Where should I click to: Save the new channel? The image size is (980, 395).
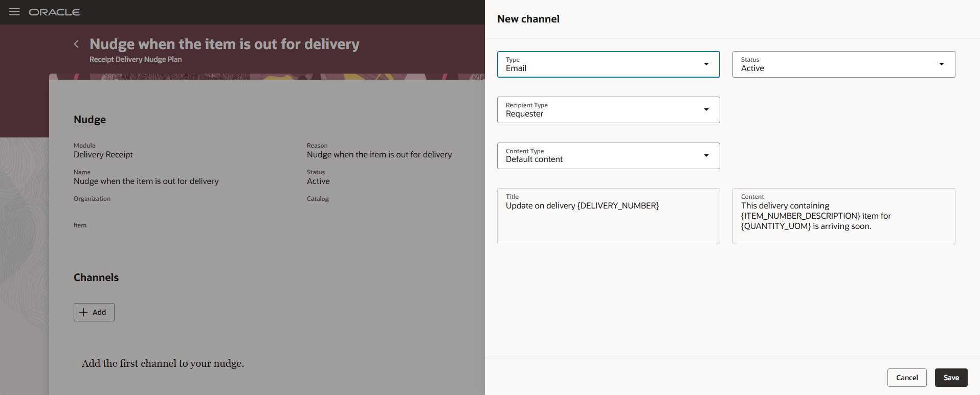pyautogui.click(x=951, y=378)
